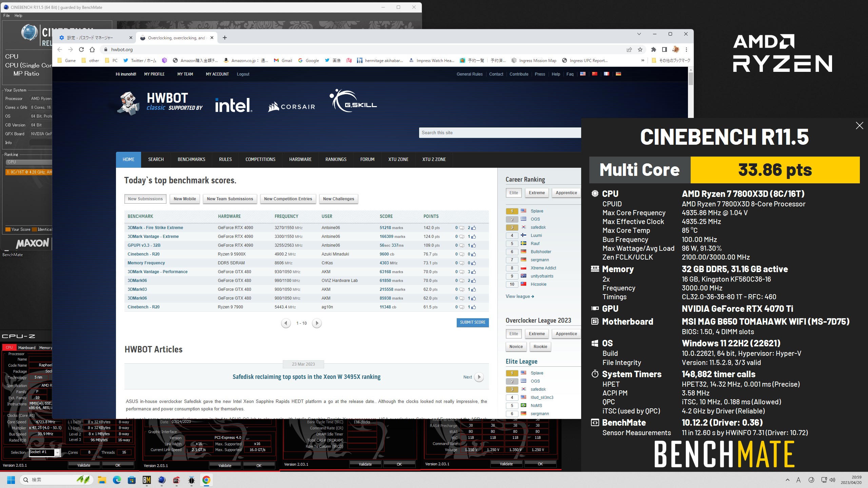Open Chrome profile avatar
The width and height of the screenshot is (868, 488).
675,49
